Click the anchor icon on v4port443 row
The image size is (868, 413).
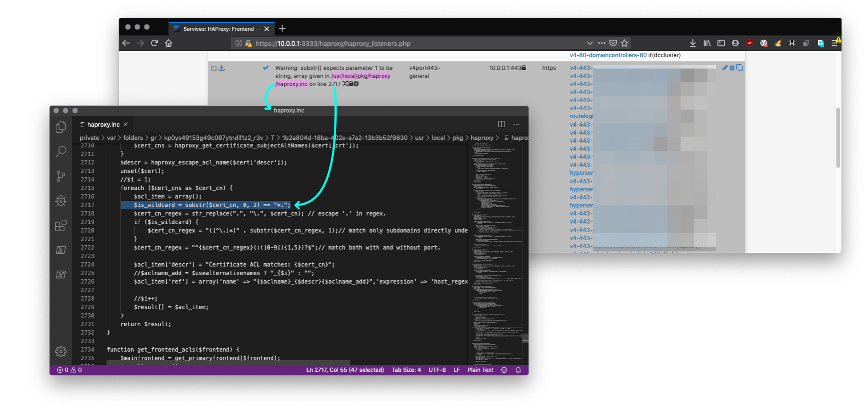pos(221,68)
